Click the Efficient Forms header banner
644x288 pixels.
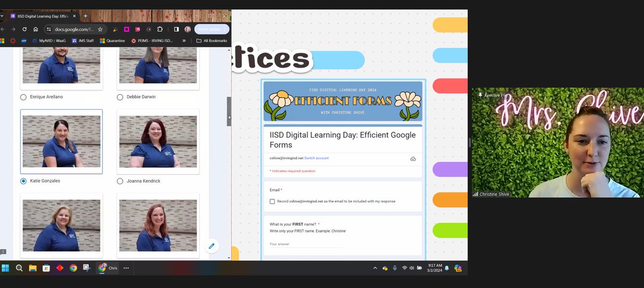coord(343,101)
